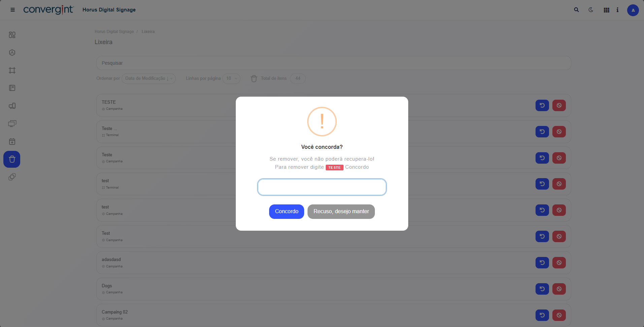The image size is (644, 327).
Task: Click the info icon in header
Action: pos(617,10)
